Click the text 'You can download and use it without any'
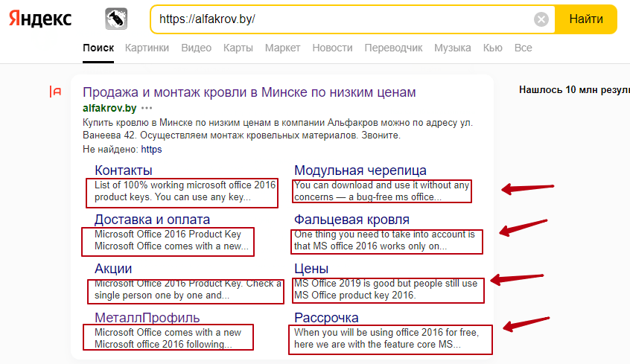 [382, 185]
